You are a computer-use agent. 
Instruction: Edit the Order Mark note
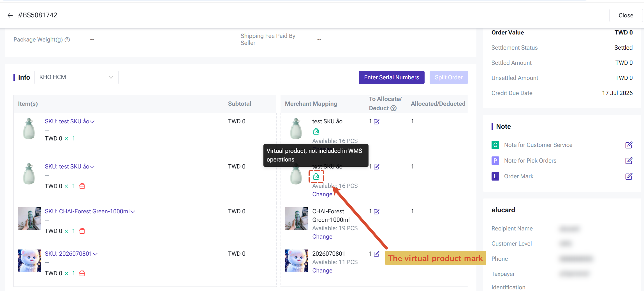tap(629, 176)
